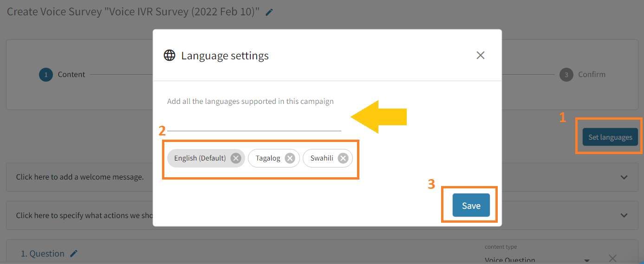Select the Swahili language chip label

(x=322, y=158)
